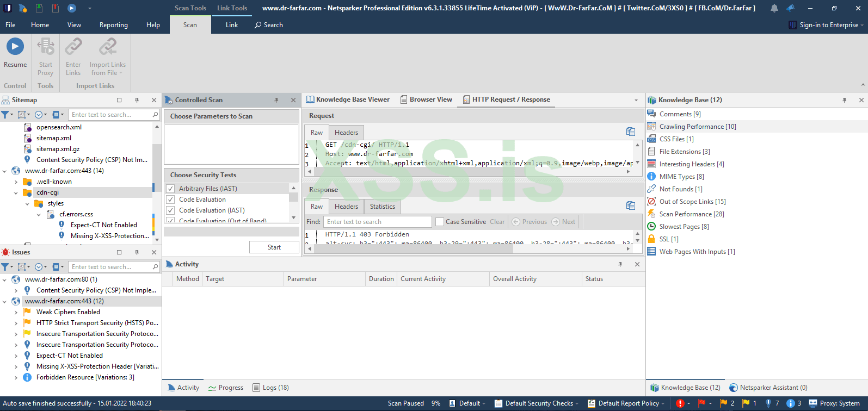Click the Start Proxy tool icon
The width and height of the screenshot is (868, 411).
point(46,47)
